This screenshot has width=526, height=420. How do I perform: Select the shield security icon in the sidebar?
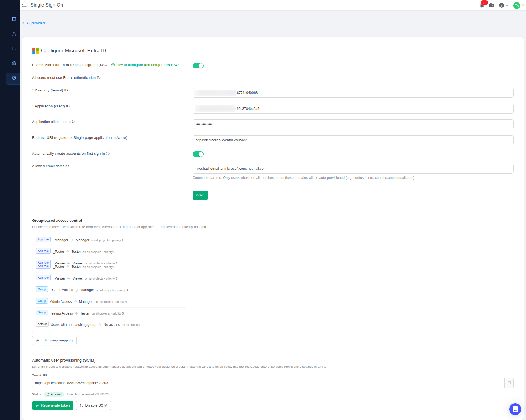tap(14, 78)
